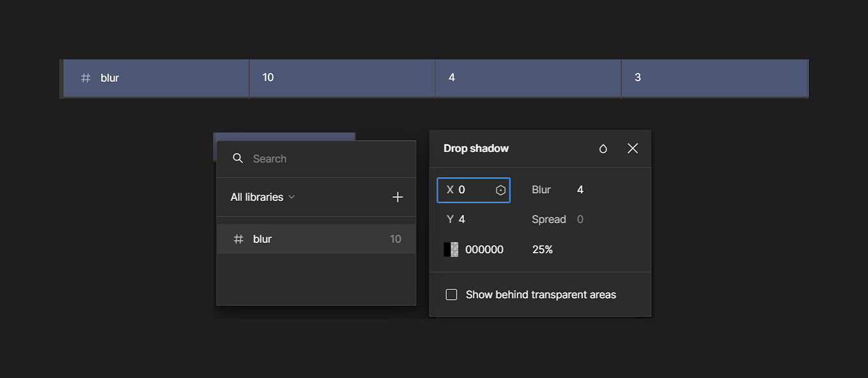Open the droplet blend icon on Drop shadow header
This screenshot has height=378, width=868.
(x=603, y=148)
